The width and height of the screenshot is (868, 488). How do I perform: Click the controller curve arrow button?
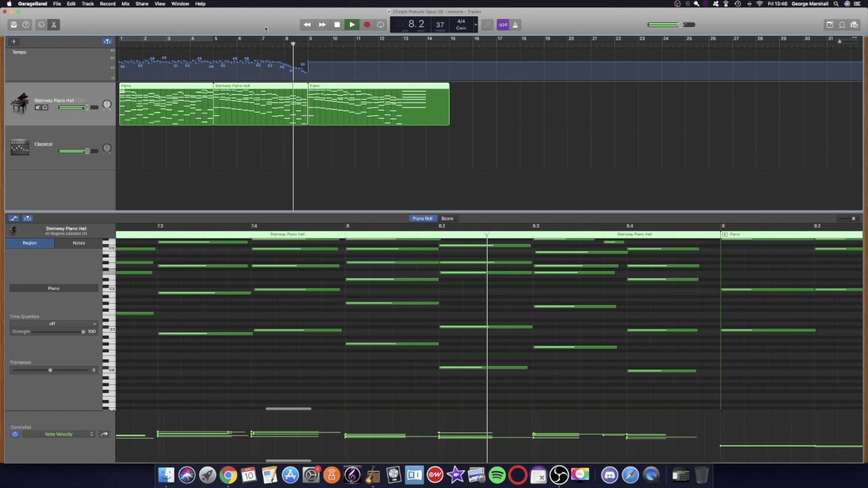[104, 434]
